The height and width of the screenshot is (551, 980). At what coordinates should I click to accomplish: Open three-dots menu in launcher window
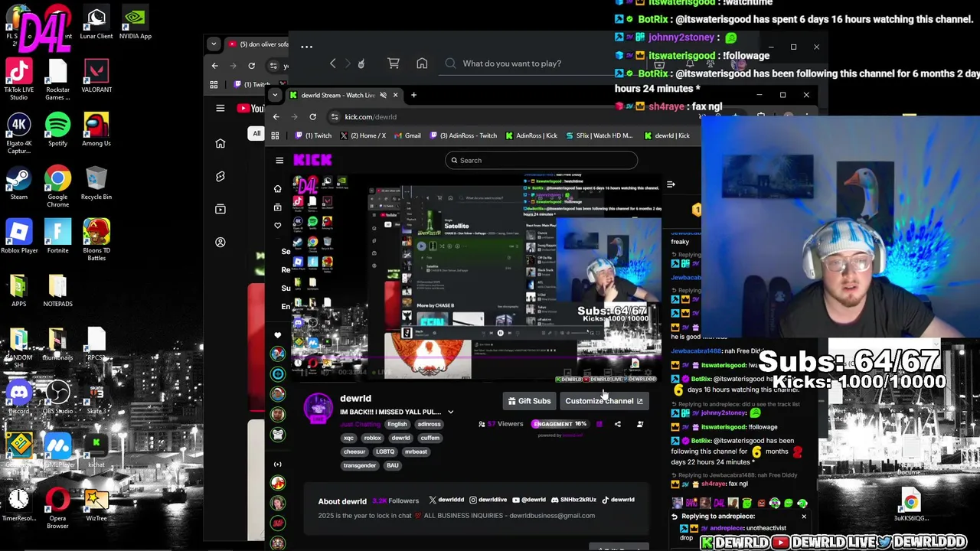[x=306, y=47]
